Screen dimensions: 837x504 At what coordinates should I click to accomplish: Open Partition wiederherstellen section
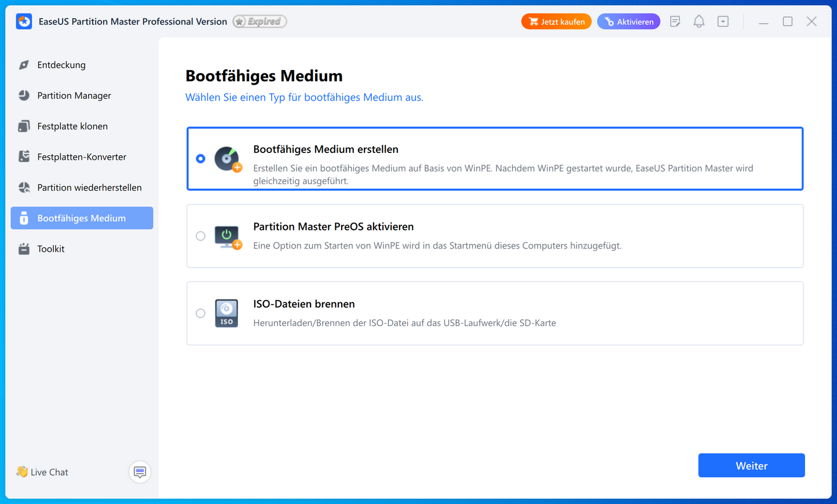coord(82,188)
